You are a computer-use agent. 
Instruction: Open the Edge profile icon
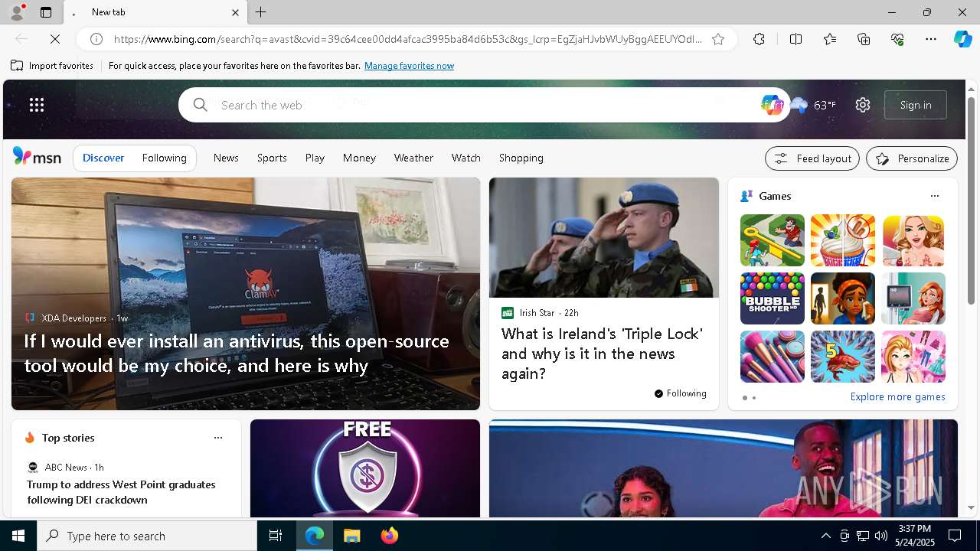[16, 12]
